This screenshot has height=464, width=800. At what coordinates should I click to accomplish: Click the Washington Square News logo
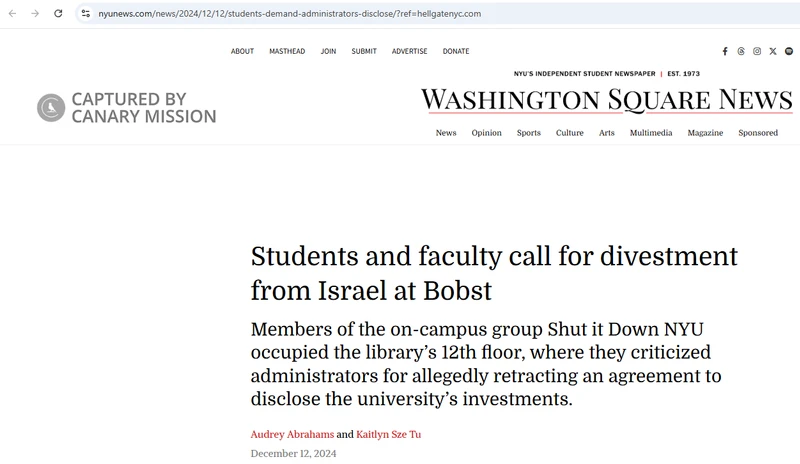(x=606, y=101)
